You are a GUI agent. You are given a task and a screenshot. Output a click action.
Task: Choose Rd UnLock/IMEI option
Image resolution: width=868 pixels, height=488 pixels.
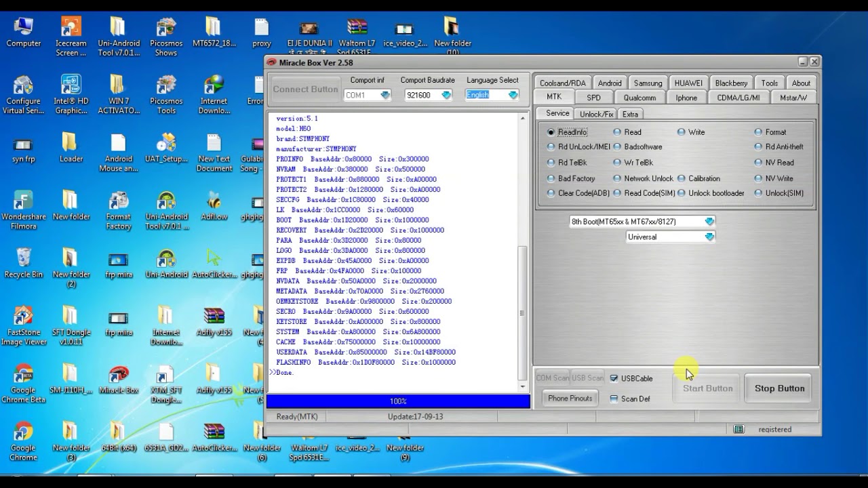tap(578, 146)
